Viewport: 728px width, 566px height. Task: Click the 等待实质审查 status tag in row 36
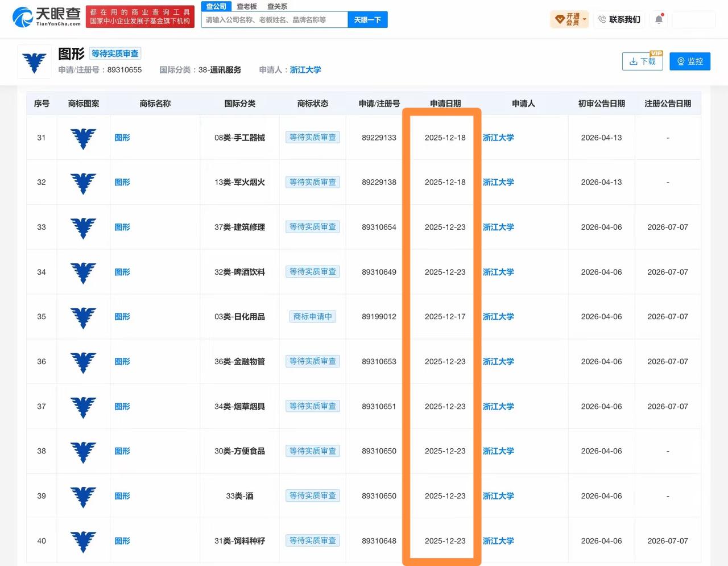pos(312,361)
